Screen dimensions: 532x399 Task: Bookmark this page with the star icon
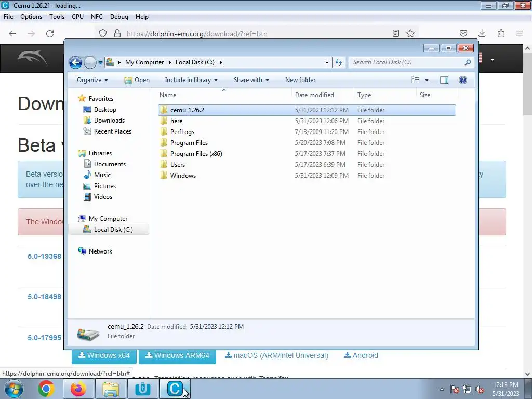tap(410, 33)
